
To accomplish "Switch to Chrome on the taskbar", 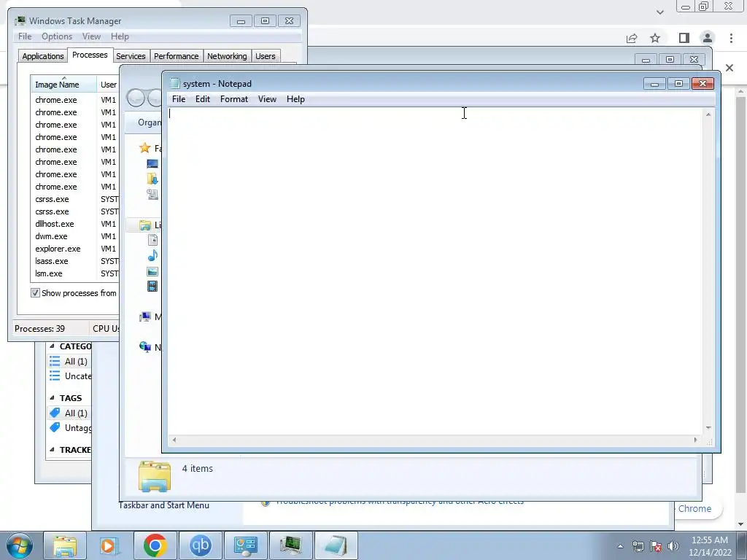I will point(155,545).
